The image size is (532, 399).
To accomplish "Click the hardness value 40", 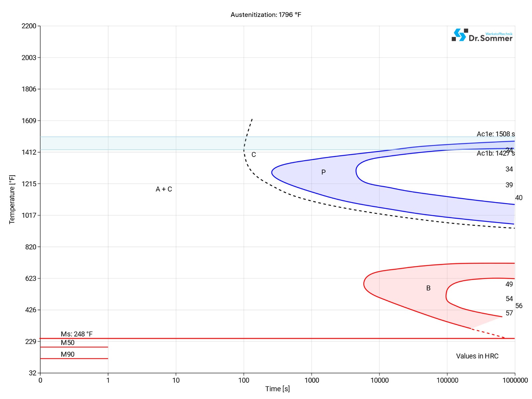I will pyautogui.click(x=519, y=198).
